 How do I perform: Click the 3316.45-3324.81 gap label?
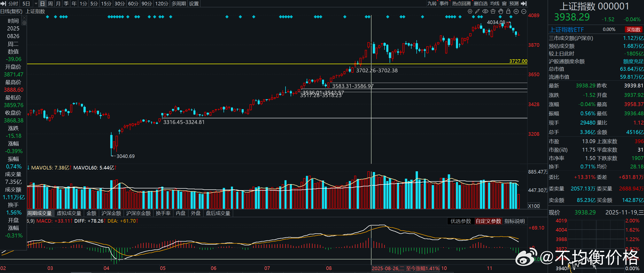(184, 122)
